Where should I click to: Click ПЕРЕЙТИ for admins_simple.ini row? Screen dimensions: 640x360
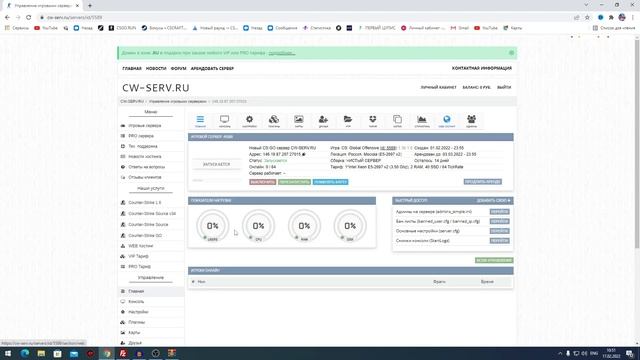[500, 211]
